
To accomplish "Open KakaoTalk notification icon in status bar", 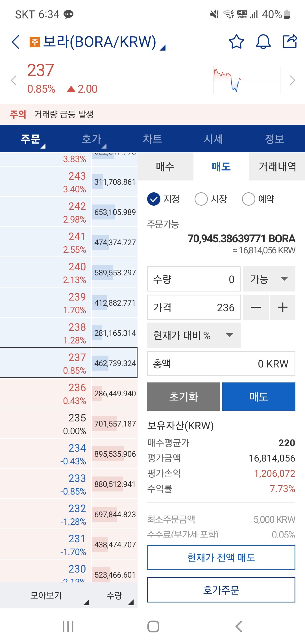I will tap(68, 14).
